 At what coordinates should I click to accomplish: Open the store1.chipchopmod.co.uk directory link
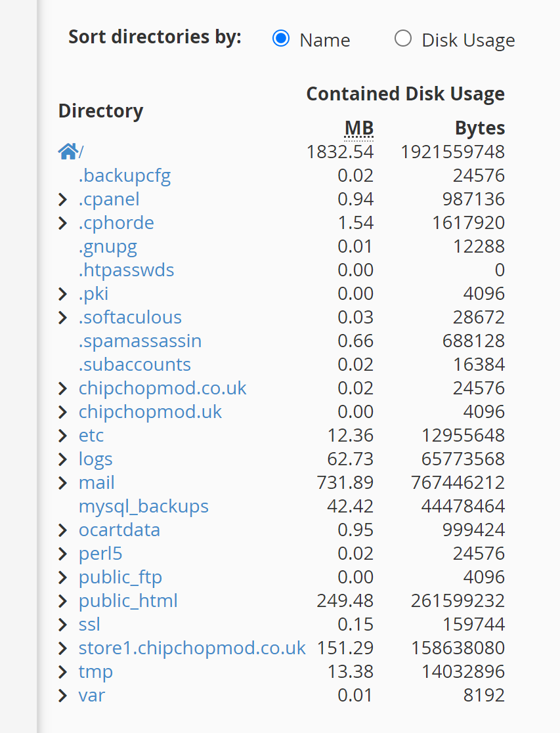click(x=192, y=648)
